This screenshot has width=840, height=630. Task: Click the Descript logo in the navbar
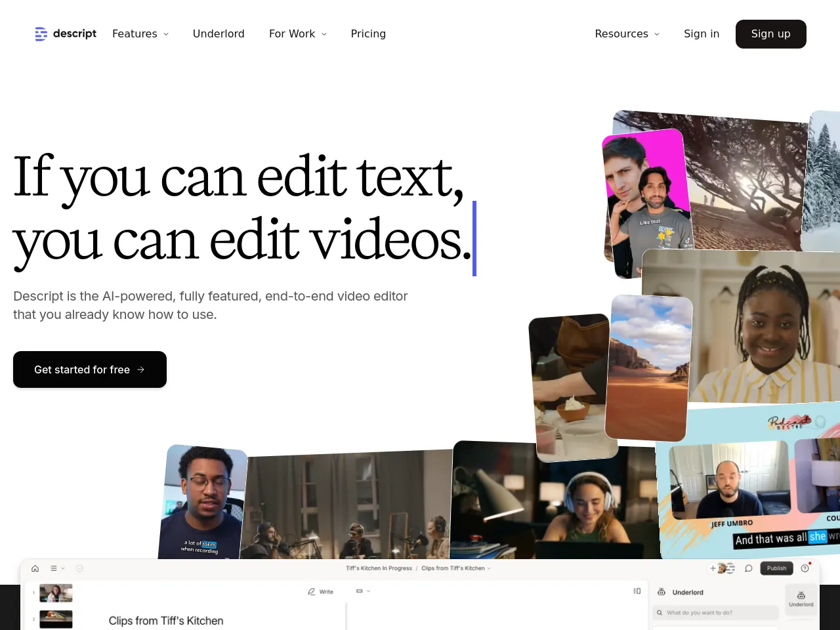[66, 33]
